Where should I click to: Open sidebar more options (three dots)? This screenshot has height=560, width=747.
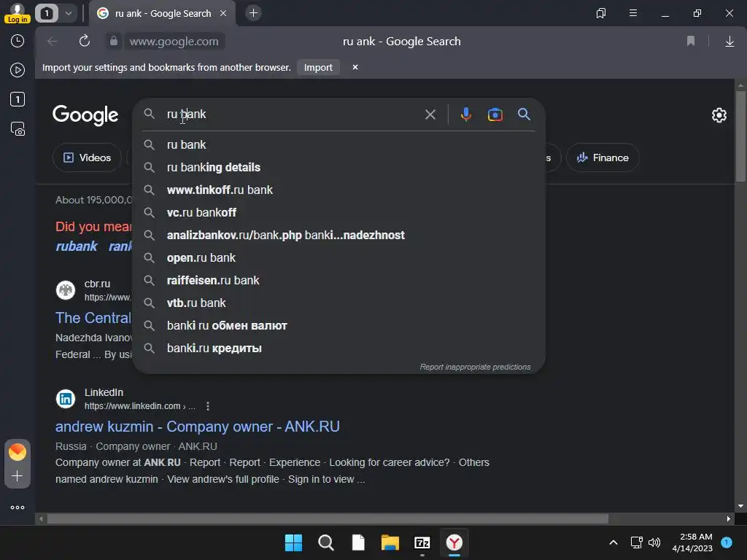[x=18, y=507]
